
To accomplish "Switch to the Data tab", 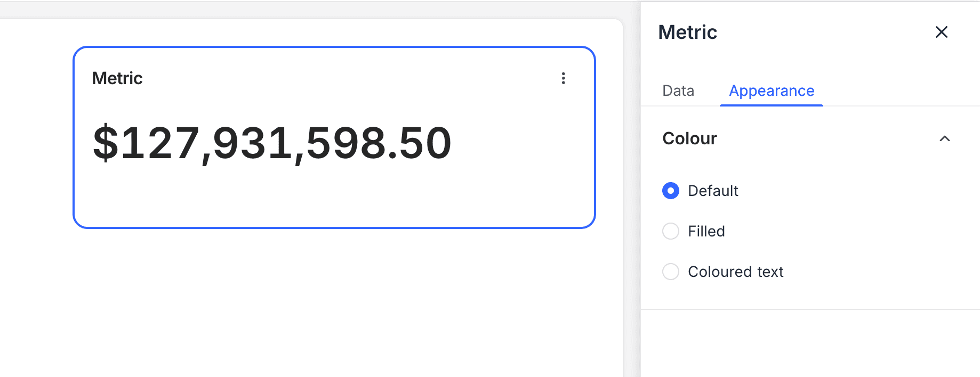I will click(678, 91).
